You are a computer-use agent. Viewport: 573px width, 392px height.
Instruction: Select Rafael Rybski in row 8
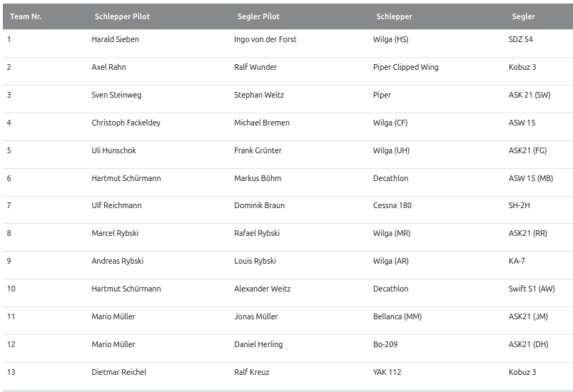[x=256, y=233]
